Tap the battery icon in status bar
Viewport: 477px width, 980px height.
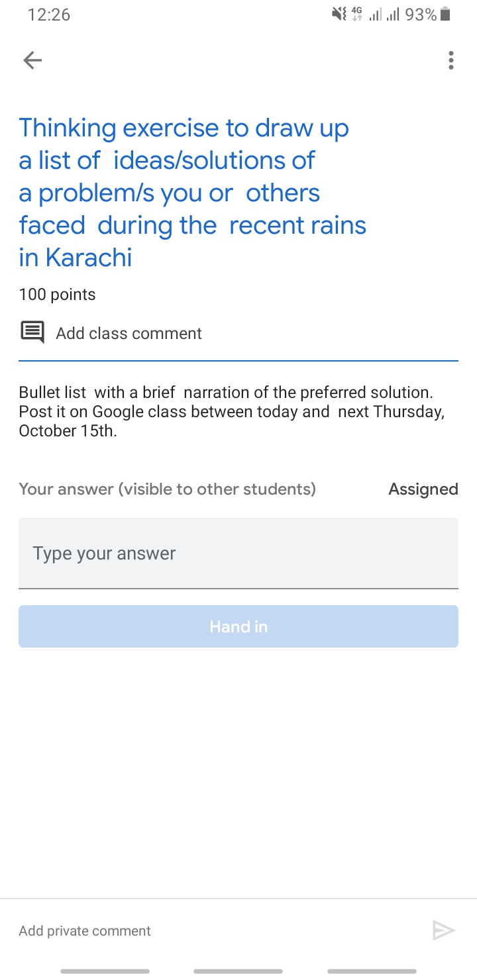[x=445, y=15]
